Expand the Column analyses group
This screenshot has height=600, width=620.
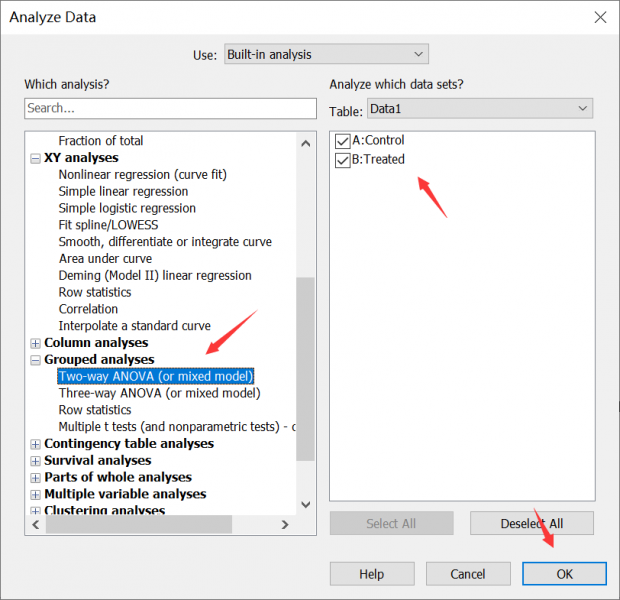click(x=36, y=343)
